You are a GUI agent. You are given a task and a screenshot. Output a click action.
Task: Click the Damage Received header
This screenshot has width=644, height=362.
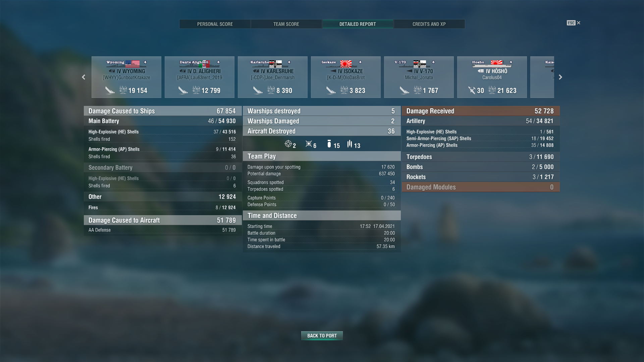click(481, 111)
